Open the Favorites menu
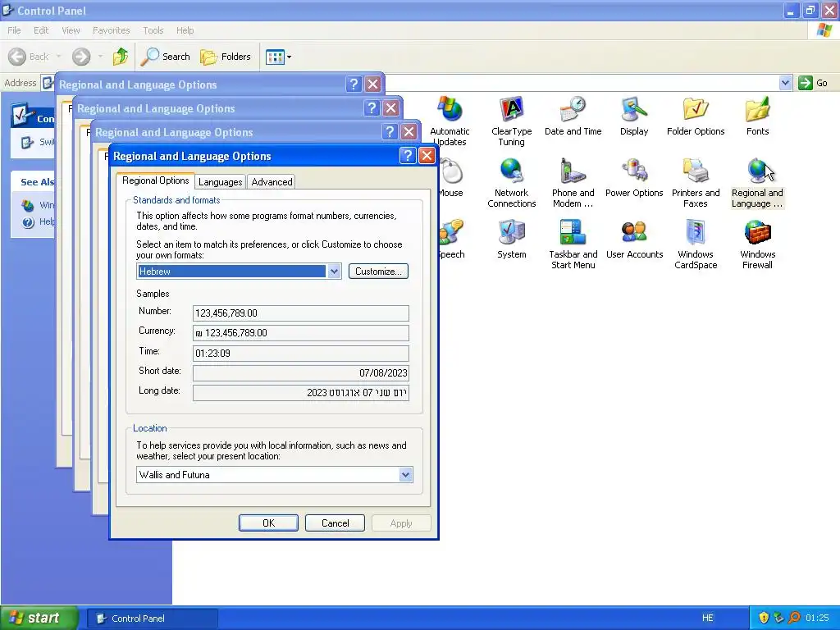This screenshot has width=840, height=630. coord(111,30)
